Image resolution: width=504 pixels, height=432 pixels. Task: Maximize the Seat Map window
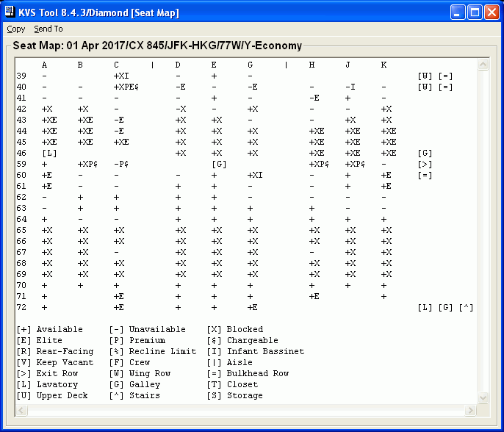[475, 12]
